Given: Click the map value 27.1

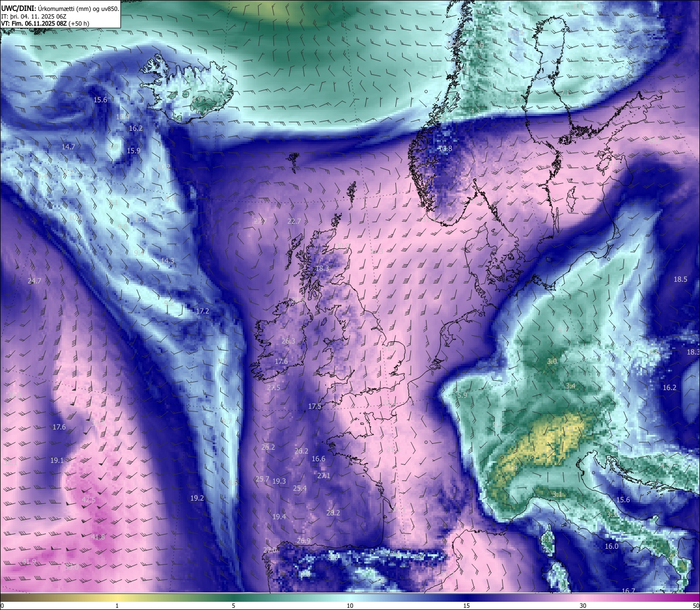Looking at the screenshot, I should (x=324, y=476).
